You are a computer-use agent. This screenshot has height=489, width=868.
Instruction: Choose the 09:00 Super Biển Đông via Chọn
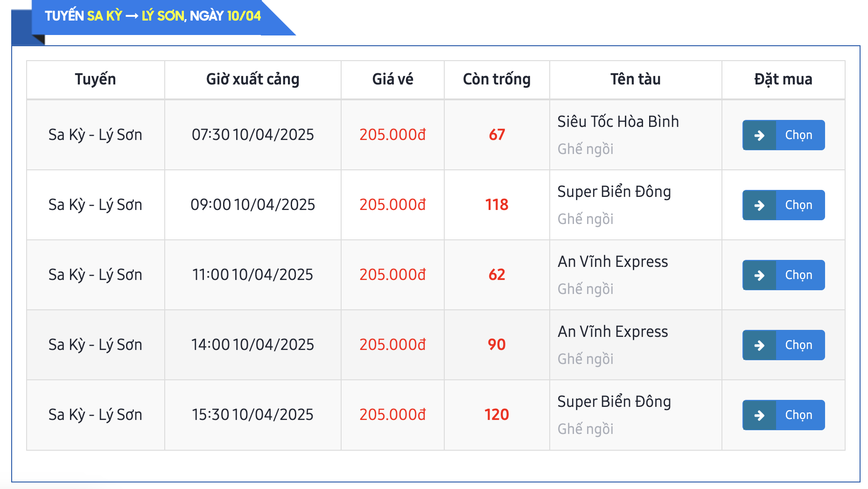click(798, 205)
